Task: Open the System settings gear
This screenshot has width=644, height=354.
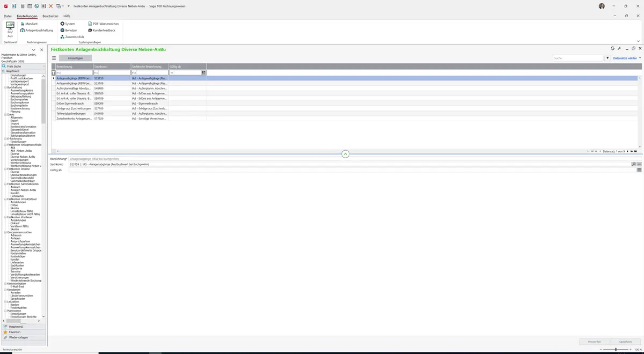Action: 68,24
